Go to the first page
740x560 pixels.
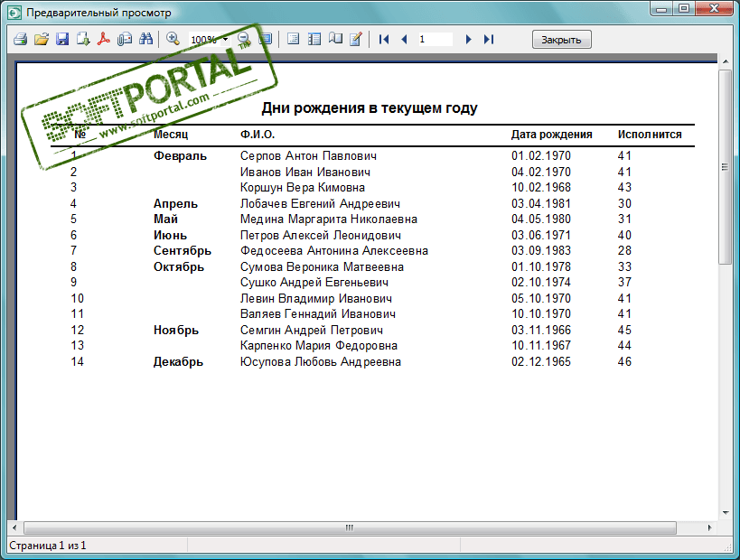[x=384, y=39]
